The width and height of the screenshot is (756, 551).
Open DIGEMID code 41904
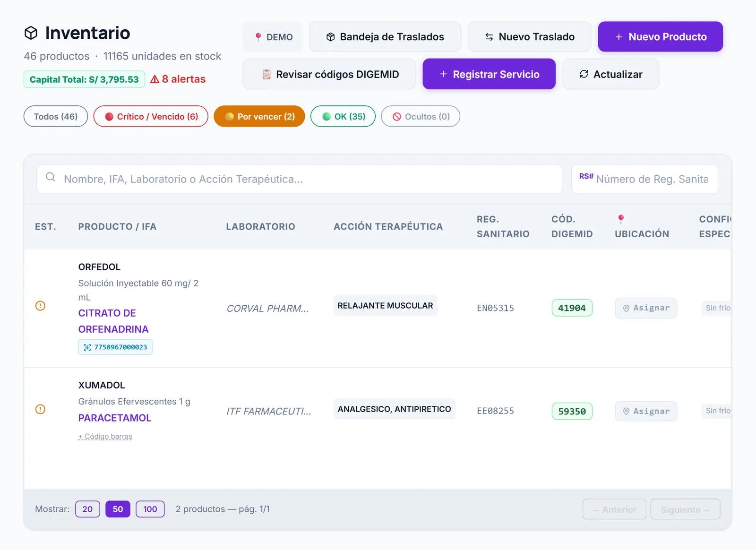[572, 308]
